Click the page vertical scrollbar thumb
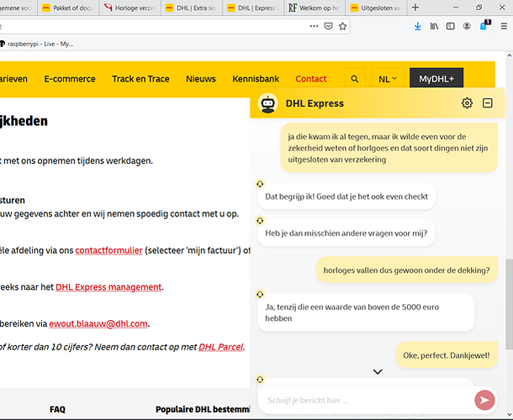 [x=509, y=304]
